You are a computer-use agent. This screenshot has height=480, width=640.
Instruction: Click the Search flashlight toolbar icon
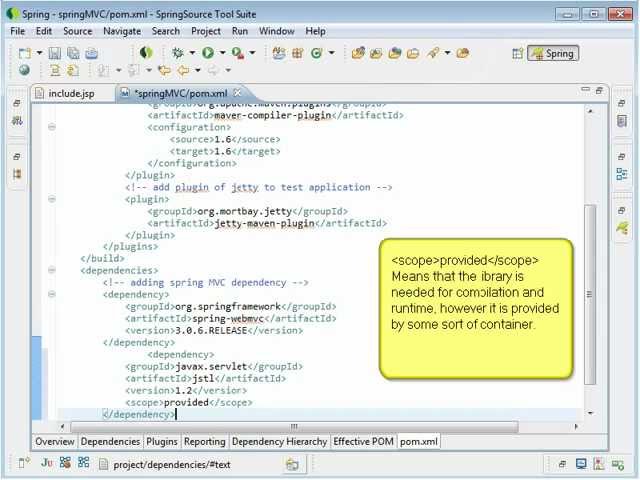pos(433,53)
